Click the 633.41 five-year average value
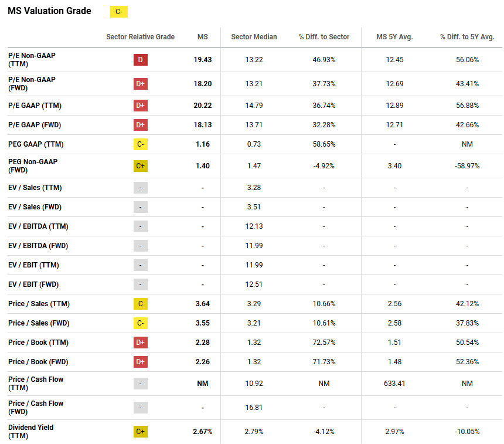This screenshot has width=504, height=444. click(x=394, y=384)
